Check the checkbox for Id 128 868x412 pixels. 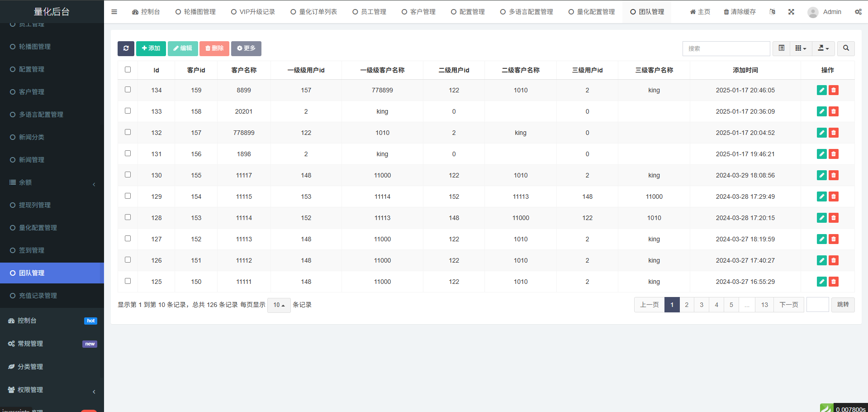[x=128, y=217]
